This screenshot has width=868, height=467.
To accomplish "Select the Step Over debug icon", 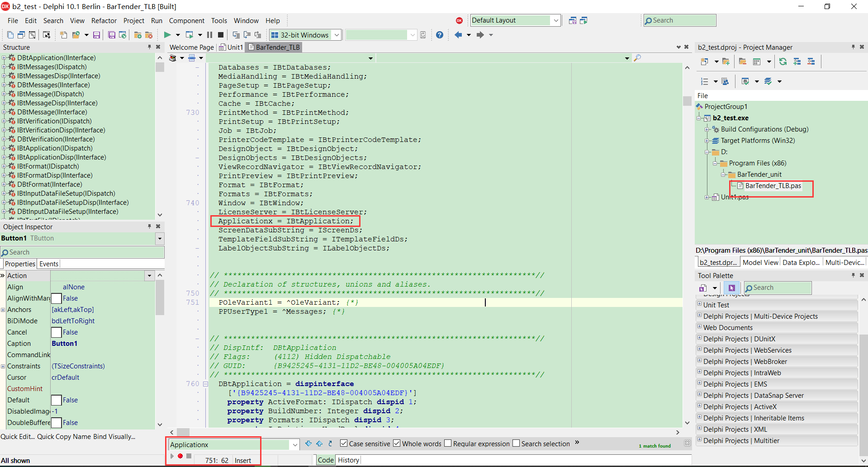I will pos(236,34).
